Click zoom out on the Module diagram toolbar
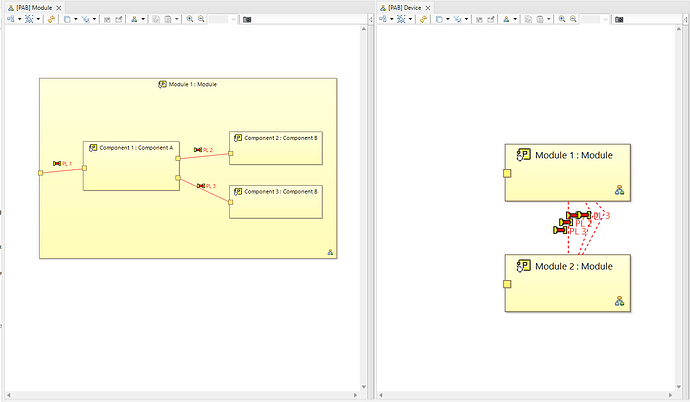Image resolution: width=690 pixels, height=402 pixels. pos(201,19)
